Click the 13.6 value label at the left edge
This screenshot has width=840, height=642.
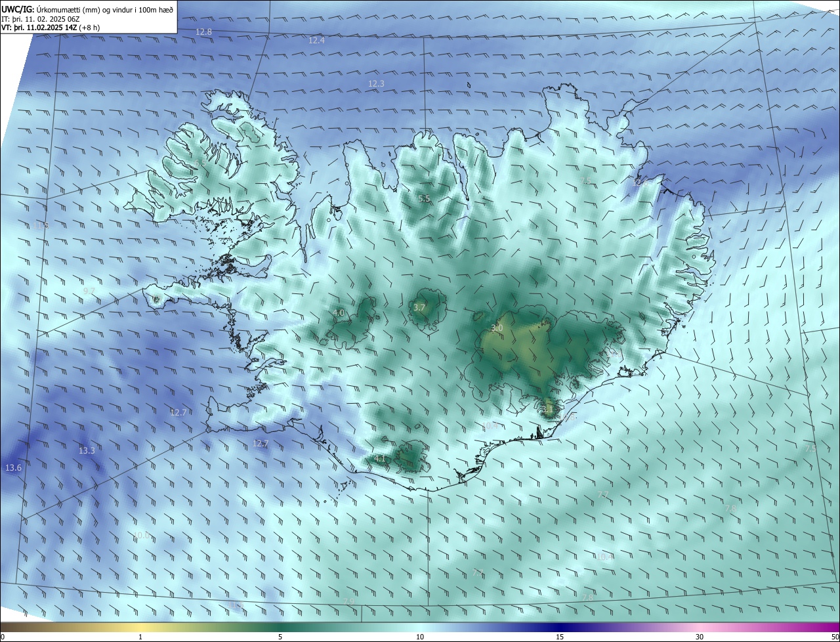13,467
